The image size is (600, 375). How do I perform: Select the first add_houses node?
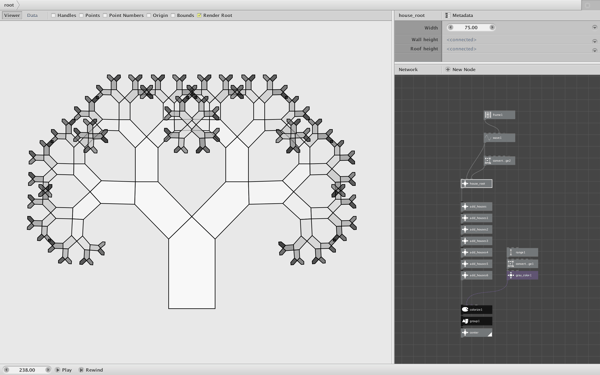476,207
